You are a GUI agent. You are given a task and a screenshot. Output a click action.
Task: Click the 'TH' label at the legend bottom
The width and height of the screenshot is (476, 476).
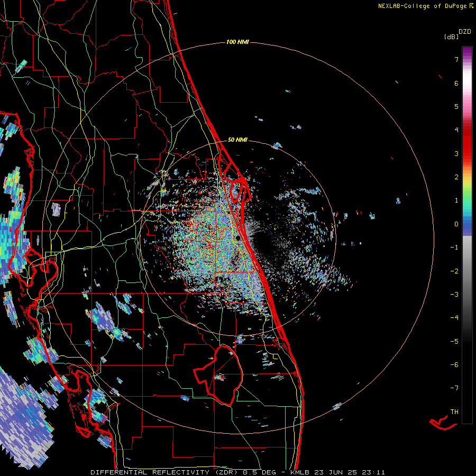point(454,411)
